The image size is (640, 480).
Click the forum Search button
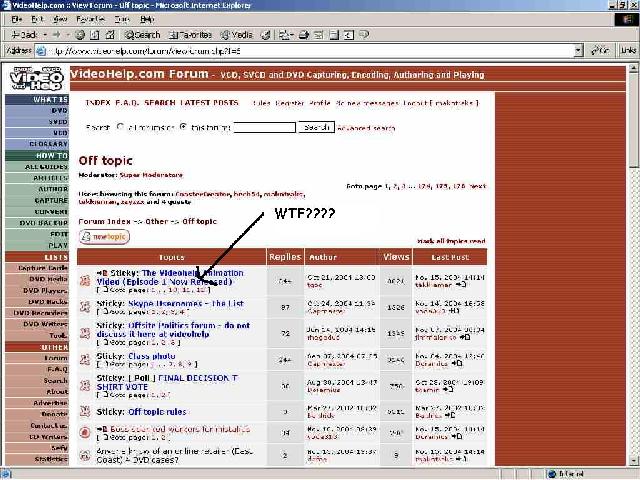316,127
